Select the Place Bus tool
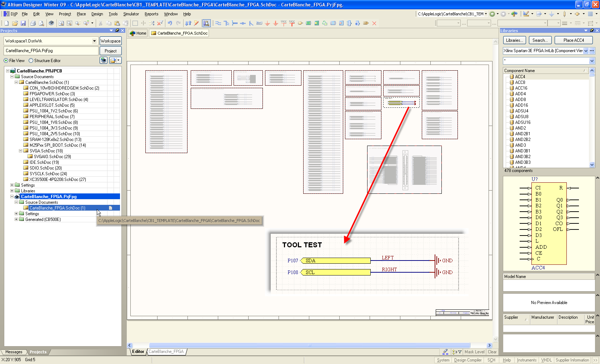The height and width of the screenshot is (364, 600). click(226, 23)
